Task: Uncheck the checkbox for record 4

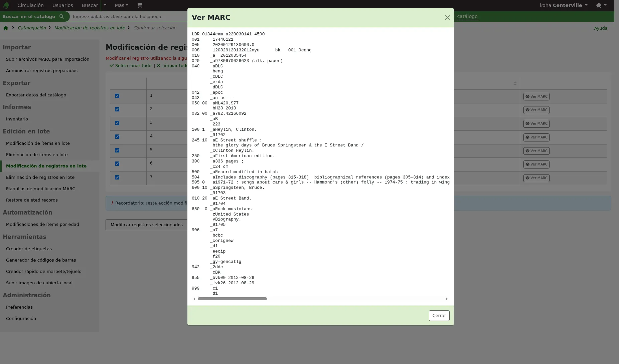Action: coord(117,137)
